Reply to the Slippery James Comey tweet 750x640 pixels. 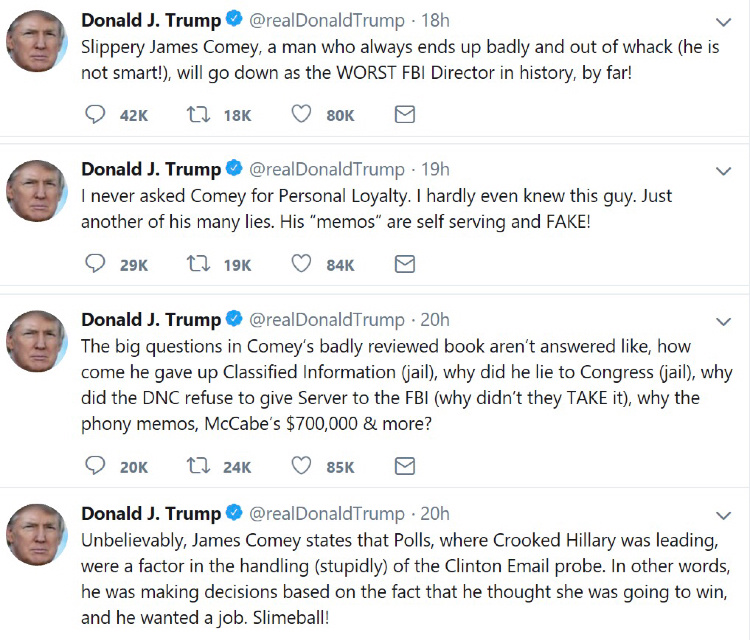(96, 115)
